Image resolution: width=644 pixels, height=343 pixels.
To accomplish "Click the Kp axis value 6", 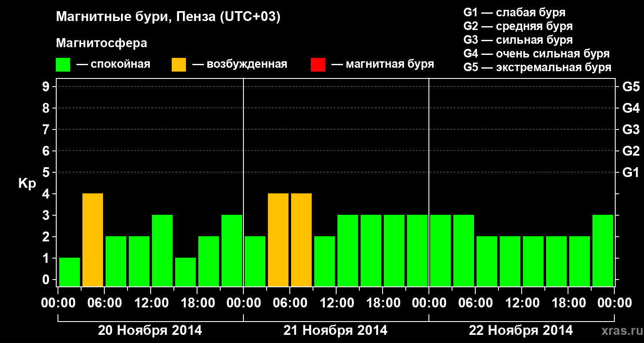I will click(x=47, y=151).
